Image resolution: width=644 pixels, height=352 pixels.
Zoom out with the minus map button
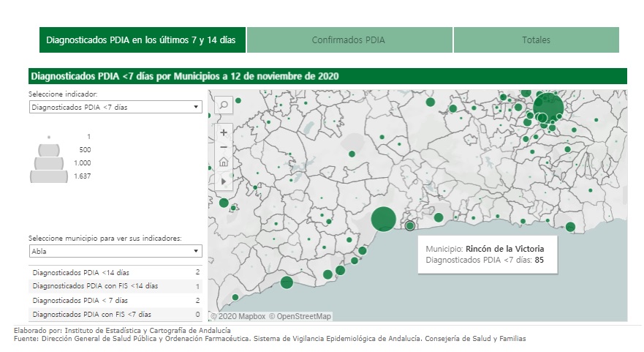pos(224,147)
